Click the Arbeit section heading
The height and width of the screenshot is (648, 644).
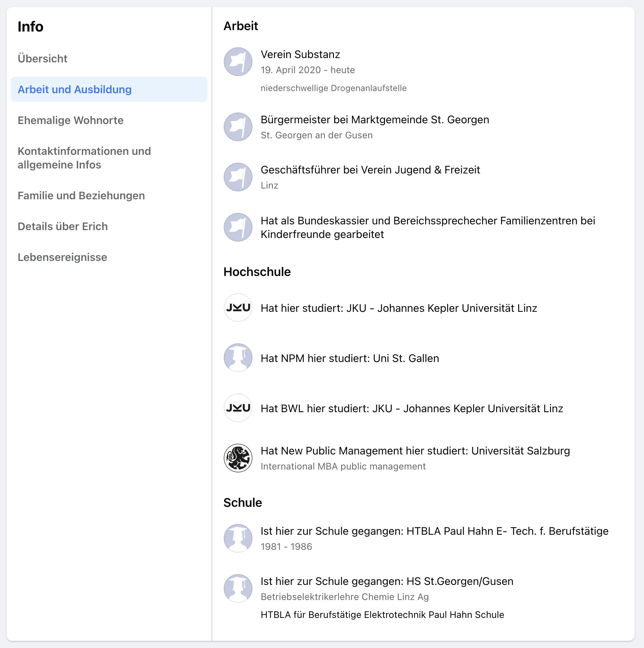(241, 26)
